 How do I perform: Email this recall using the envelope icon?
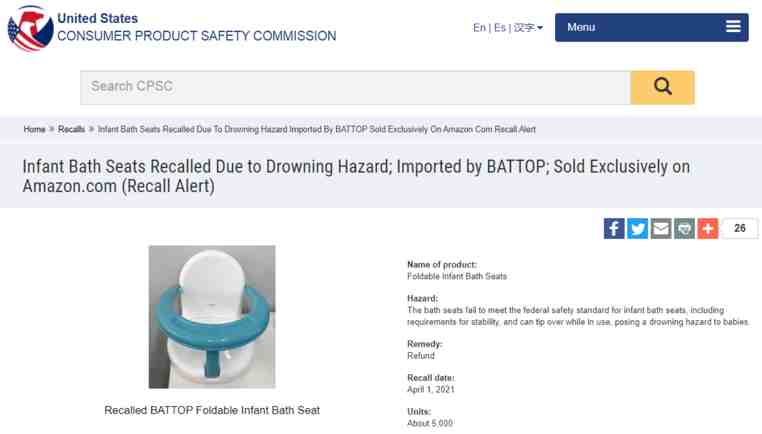click(661, 228)
